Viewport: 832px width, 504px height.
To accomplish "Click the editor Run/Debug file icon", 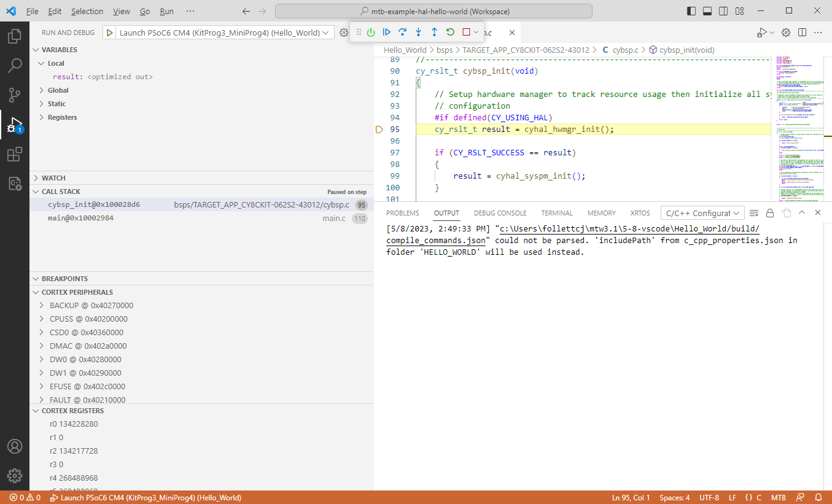I will [x=762, y=33].
